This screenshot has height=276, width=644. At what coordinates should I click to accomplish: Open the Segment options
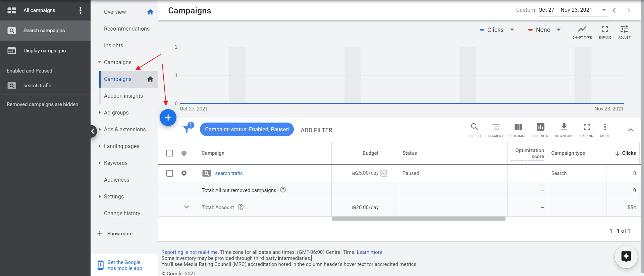tap(495, 130)
